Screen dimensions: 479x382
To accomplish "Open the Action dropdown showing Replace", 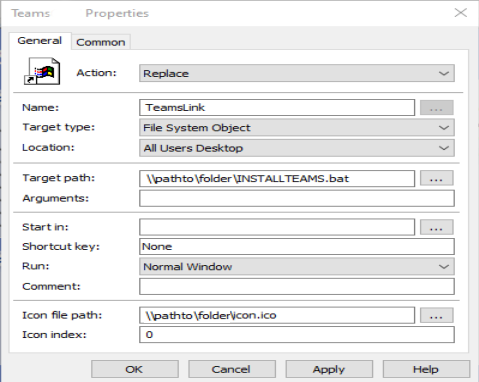I will [297, 73].
